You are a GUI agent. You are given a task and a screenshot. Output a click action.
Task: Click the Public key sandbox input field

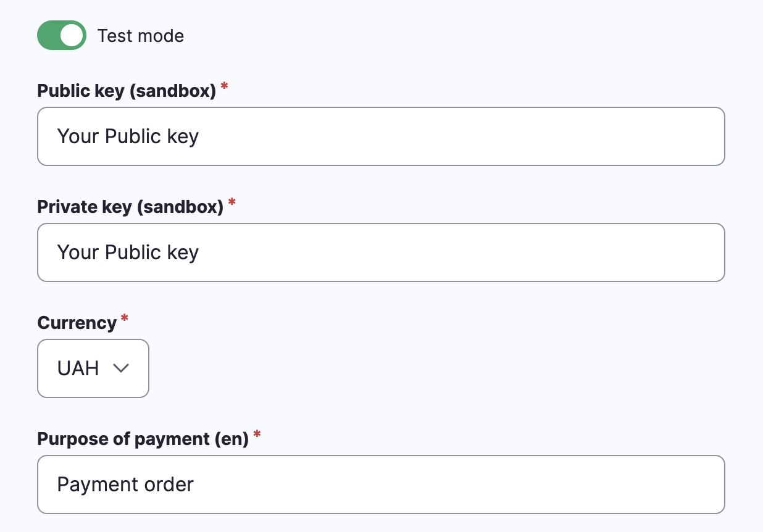pyautogui.click(x=381, y=136)
